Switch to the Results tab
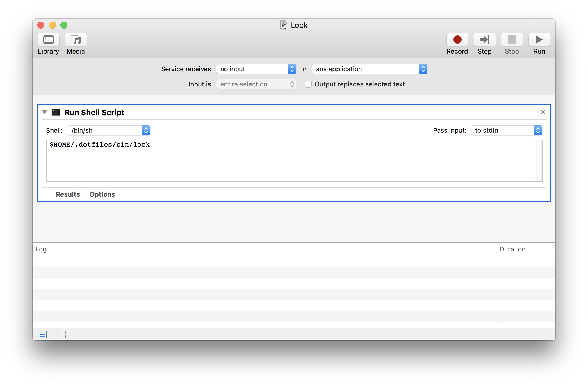Image resolution: width=588 pixels, height=387 pixels. (67, 194)
